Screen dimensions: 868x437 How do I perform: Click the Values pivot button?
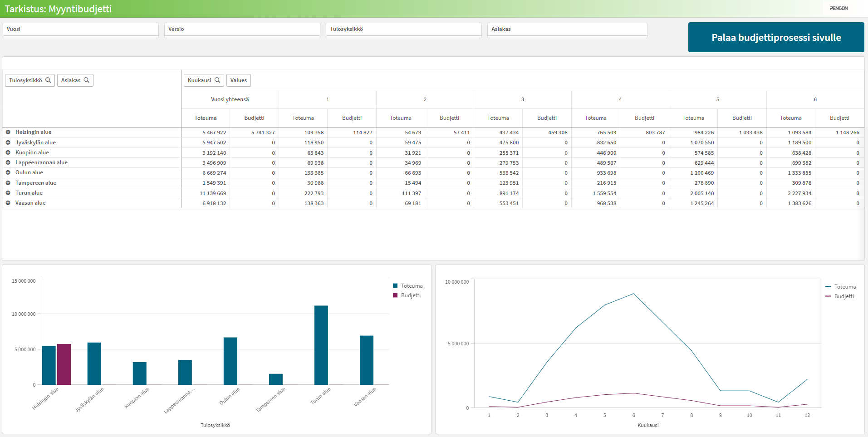[238, 80]
